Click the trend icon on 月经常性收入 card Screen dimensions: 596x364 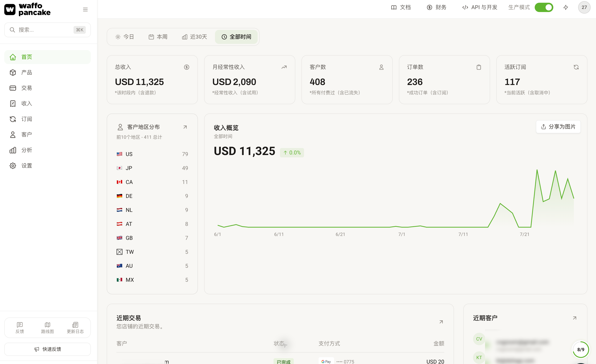[x=284, y=67]
